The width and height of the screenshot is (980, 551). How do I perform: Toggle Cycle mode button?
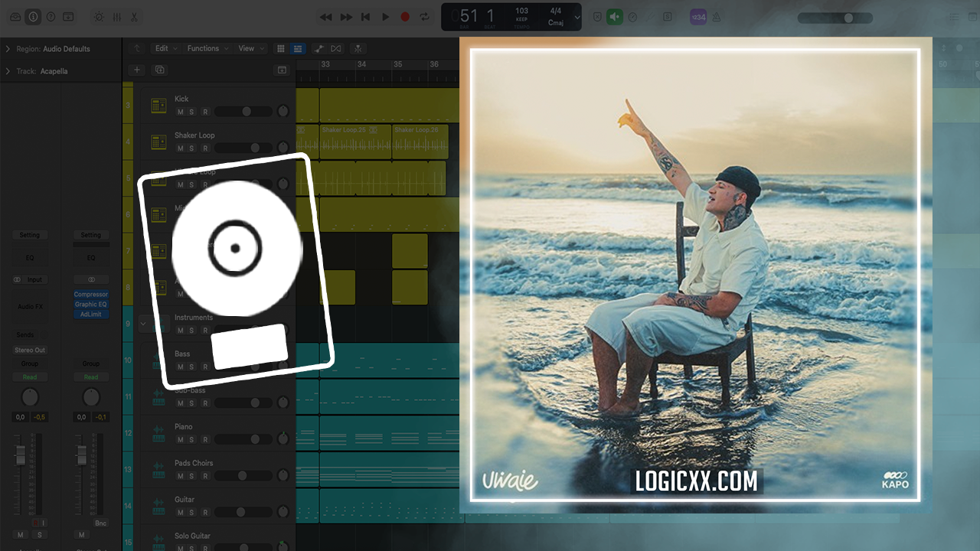click(x=424, y=17)
